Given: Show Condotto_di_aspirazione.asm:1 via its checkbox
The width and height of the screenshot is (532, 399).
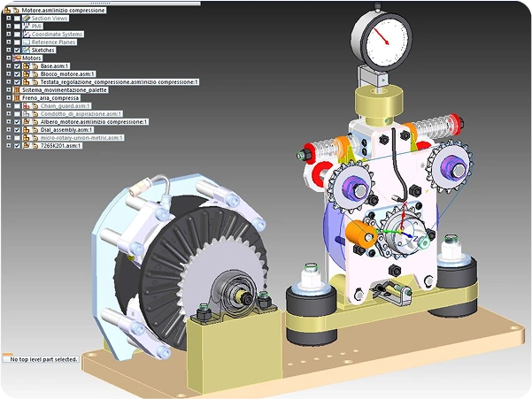Looking at the screenshot, I should tap(17, 113).
